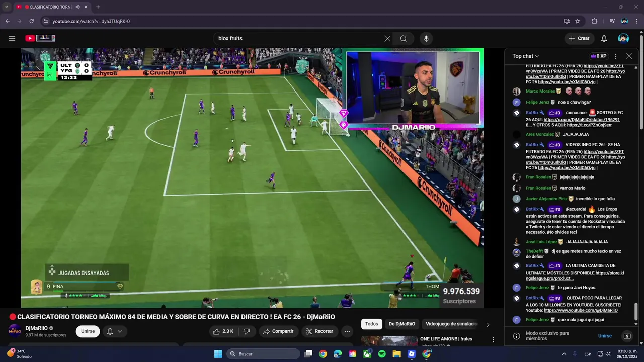Reload the page
644x362 pixels.
pyautogui.click(x=31, y=21)
